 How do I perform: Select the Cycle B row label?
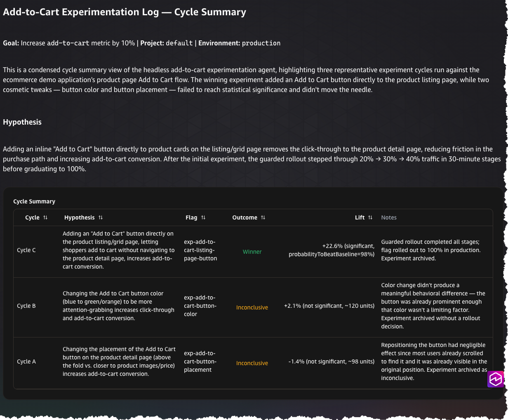[x=26, y=306]
